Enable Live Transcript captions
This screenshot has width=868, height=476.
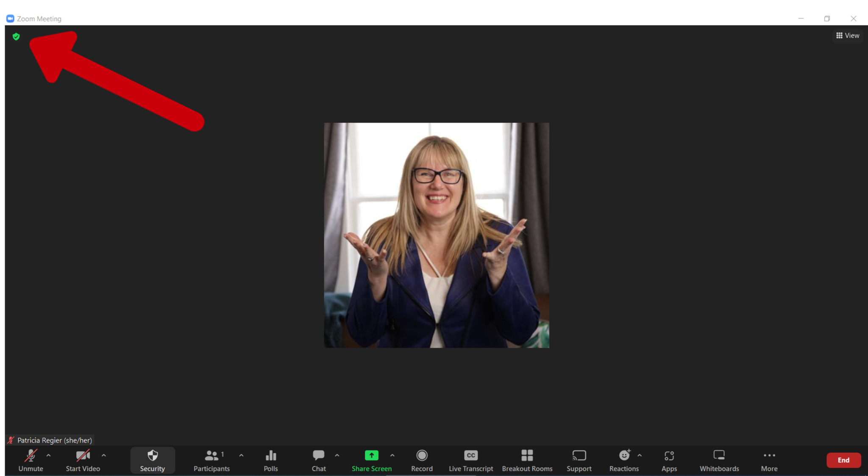(x=470, y=460)
